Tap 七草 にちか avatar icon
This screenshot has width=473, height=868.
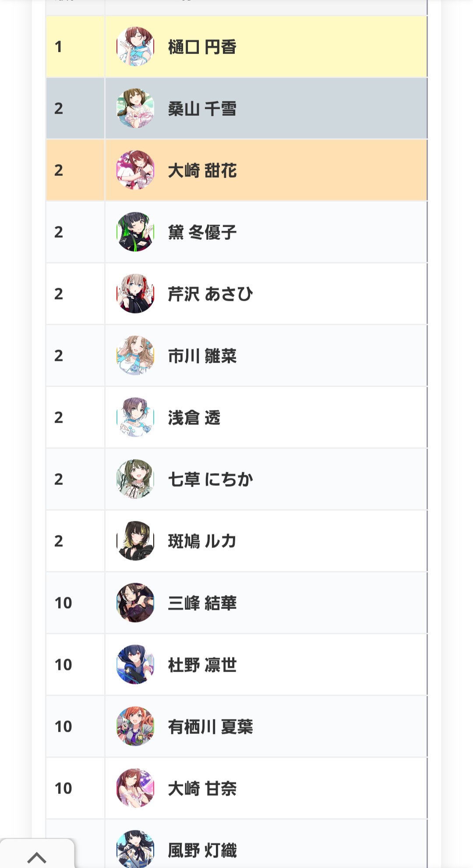tap(135, 479)
